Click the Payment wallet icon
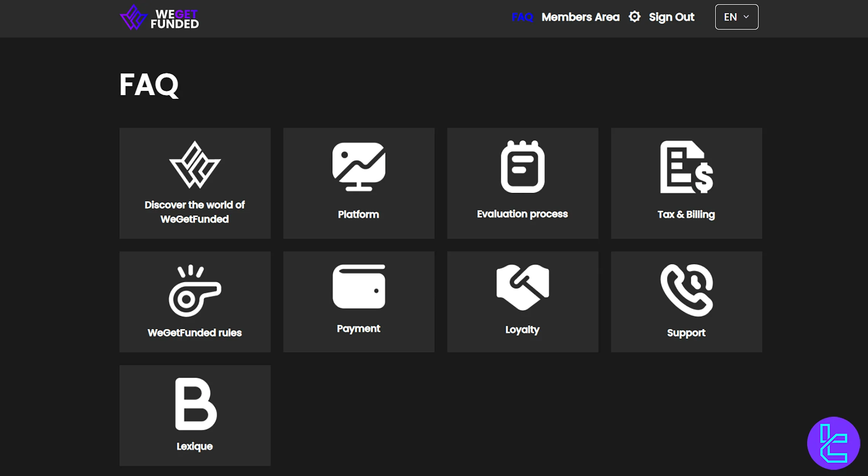This screenshot has width=868, height=476. click(358, 286)
